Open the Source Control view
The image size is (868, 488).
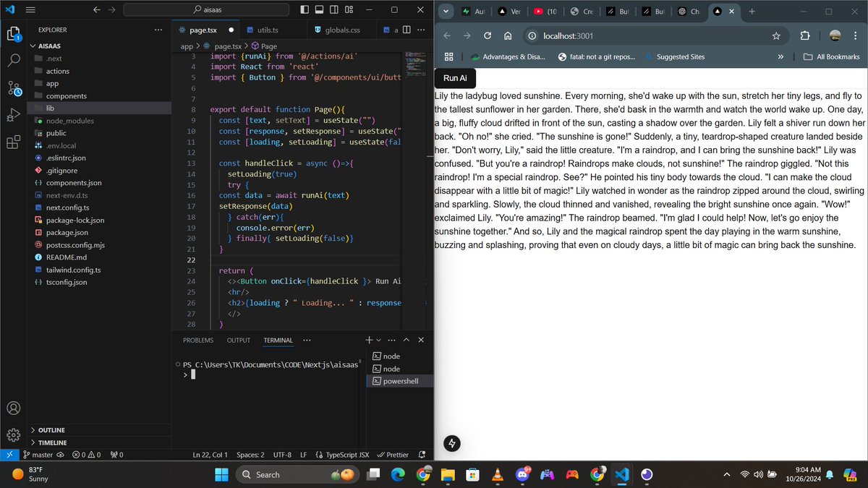[13, 88]
